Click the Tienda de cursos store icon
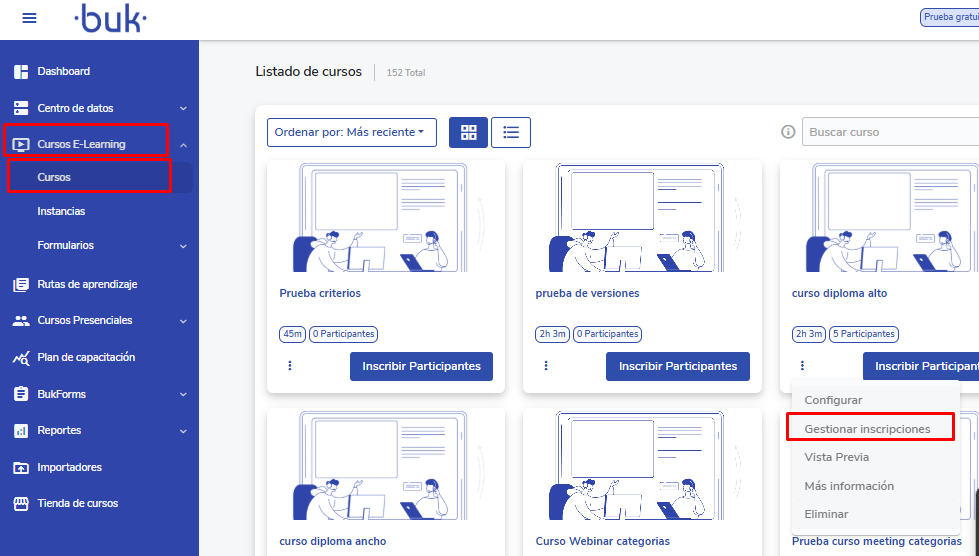This screenshot has height=556, width=979. (x=21, y=504)
